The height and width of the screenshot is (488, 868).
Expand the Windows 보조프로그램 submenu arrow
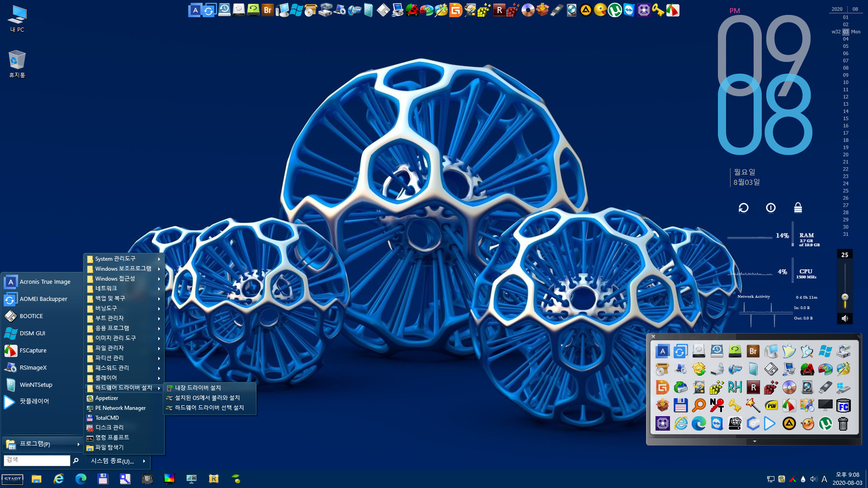point(159,269)
